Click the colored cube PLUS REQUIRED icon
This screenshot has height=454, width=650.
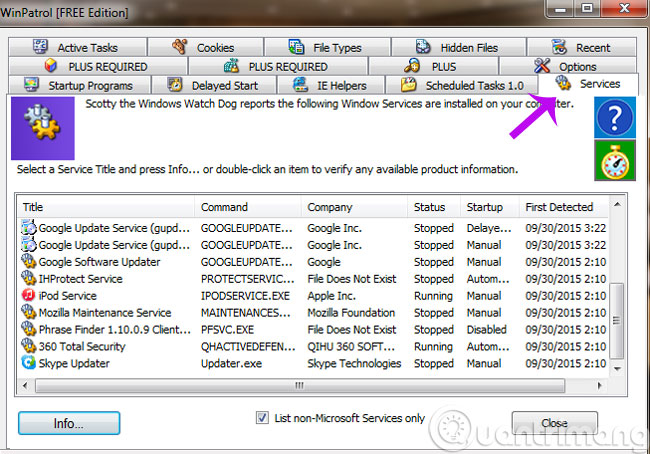(x=51, y=66)
